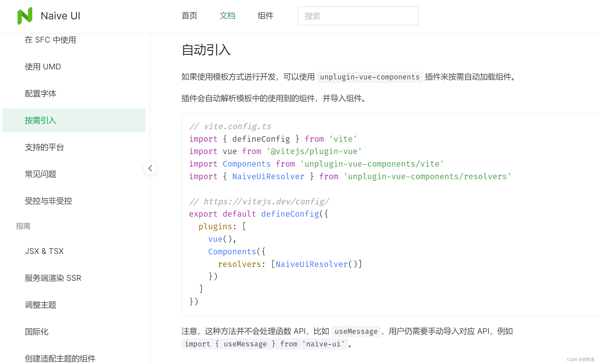Open the 使用 UMD page
The image size is (599, 364).
click(43, 67)
